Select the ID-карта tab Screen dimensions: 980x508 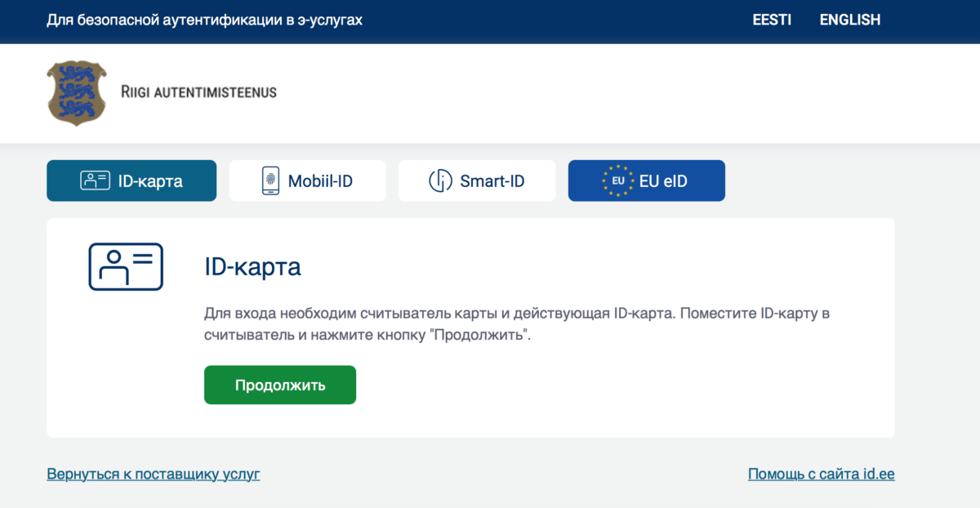coord(131,180)
